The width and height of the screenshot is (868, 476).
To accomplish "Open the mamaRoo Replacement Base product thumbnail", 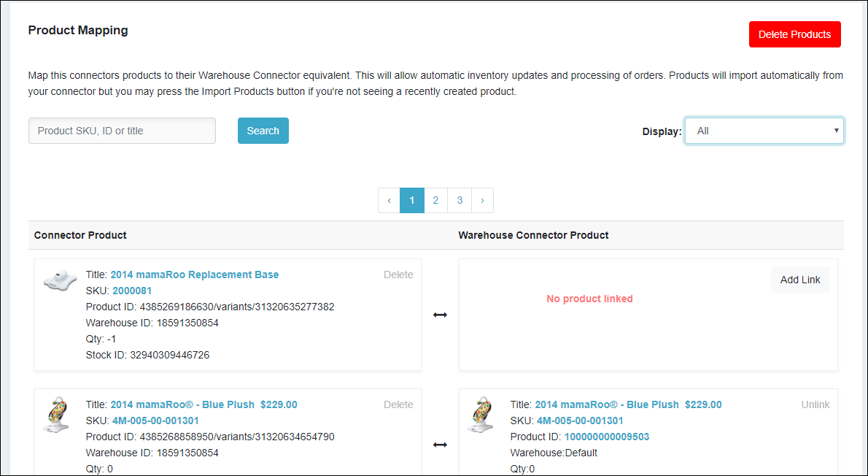I will pyautogui.click(x=59, y=280).
